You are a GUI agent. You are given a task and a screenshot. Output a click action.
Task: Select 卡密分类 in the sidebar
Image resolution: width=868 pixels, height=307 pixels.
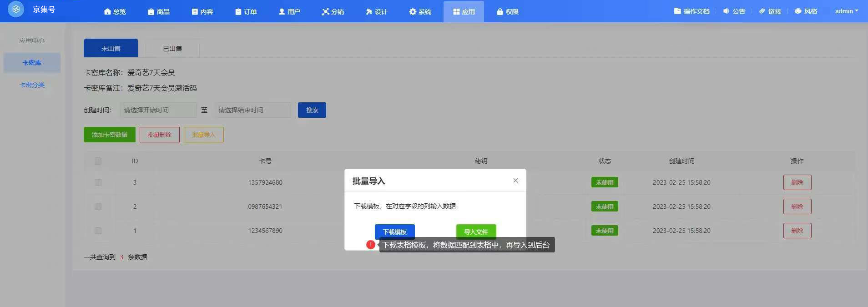click(32, 85)
